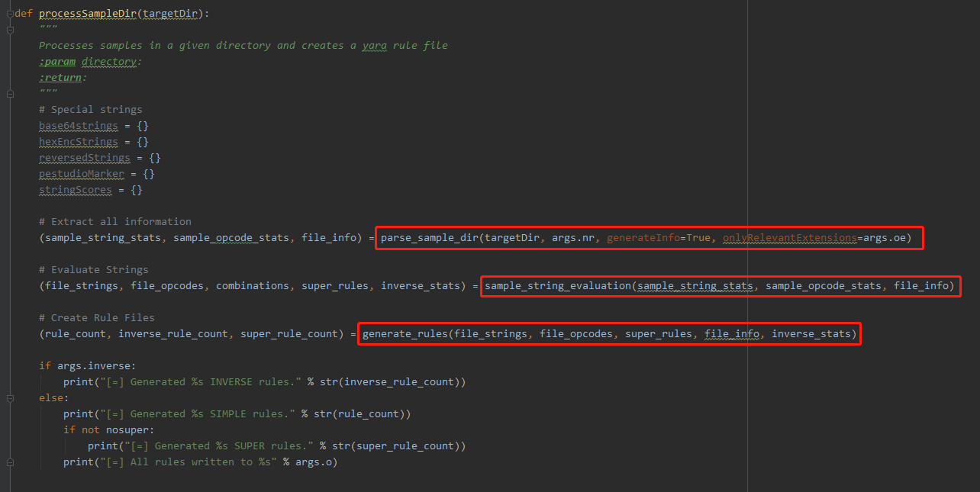Collapse the docstring opening fold marker

click(x=10, y=30)
